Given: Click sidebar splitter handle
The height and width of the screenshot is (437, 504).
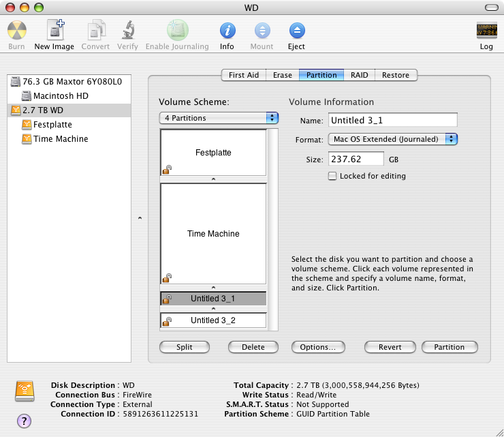Looking at the screenshot, I should tap(140, 218).
